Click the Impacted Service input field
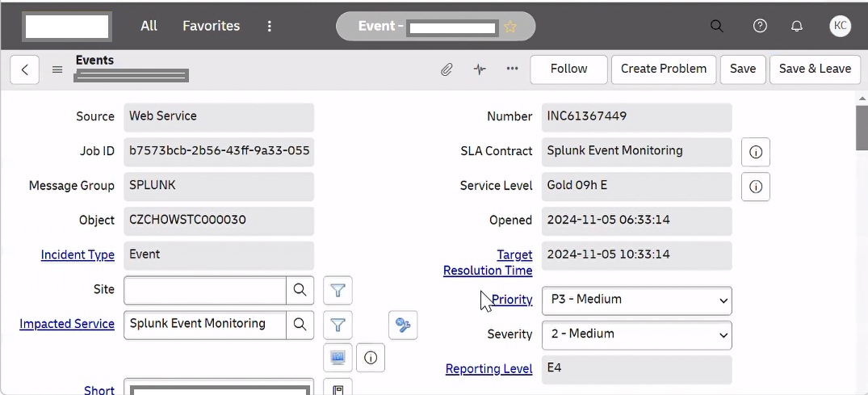The image size is (868, 395). [205, 325]
